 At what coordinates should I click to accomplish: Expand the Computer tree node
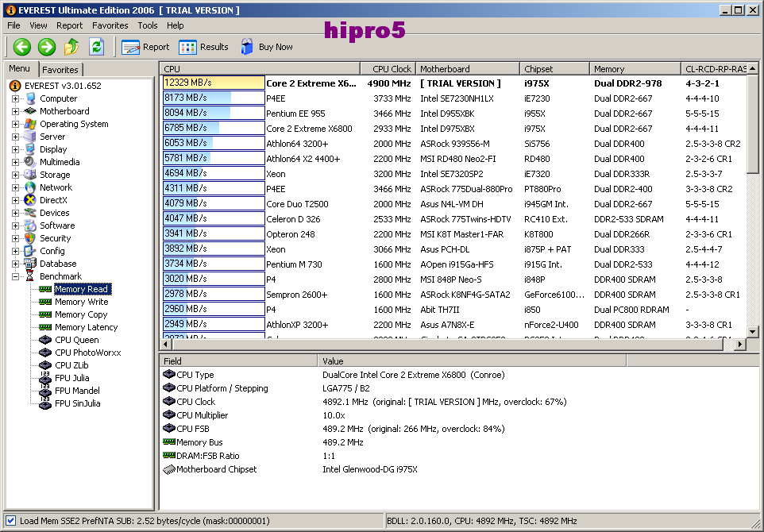pyautogui.click(x=16, y=98)
